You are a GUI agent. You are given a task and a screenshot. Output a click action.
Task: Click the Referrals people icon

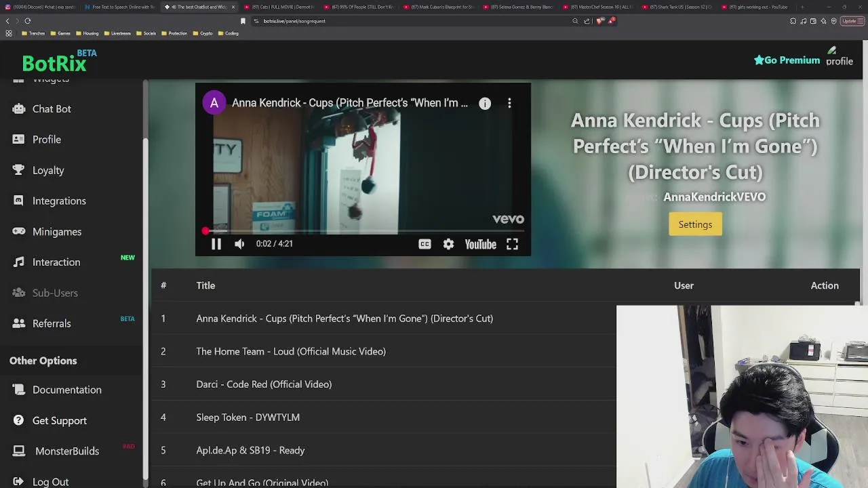click(x=19, y=323)
